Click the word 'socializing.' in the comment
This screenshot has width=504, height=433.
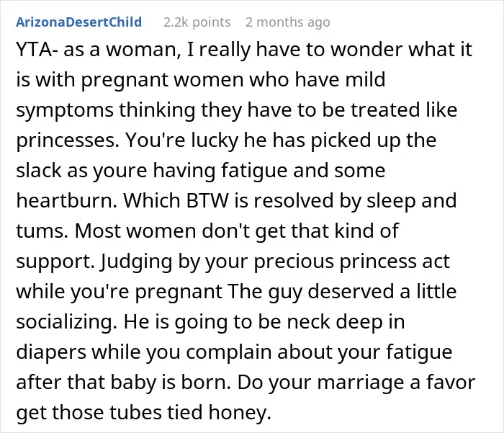pyautogui.click(x=66, y=322)
